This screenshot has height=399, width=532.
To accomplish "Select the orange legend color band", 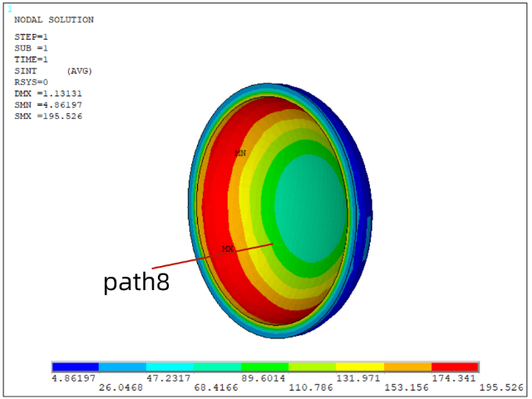I will [x=407, y=367].
